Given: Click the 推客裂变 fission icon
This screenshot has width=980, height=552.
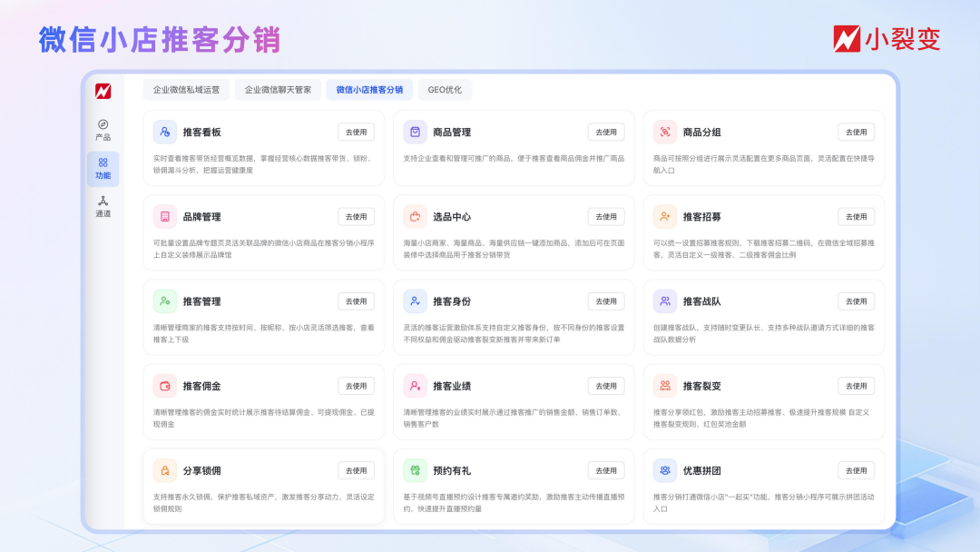Looking at the screenshot, I should tap(665, 386).
